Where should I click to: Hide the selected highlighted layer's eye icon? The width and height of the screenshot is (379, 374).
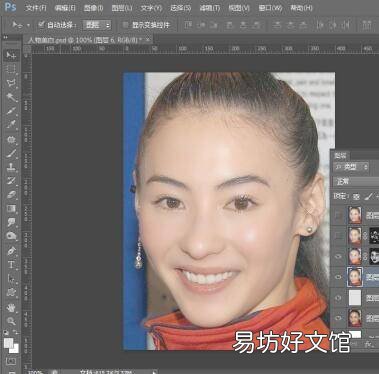click(338, 277)
